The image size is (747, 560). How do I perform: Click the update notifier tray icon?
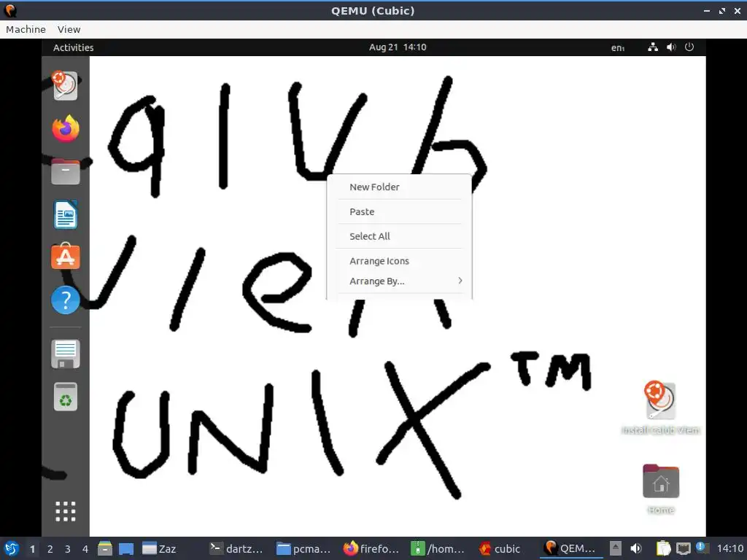coord(703,548)
